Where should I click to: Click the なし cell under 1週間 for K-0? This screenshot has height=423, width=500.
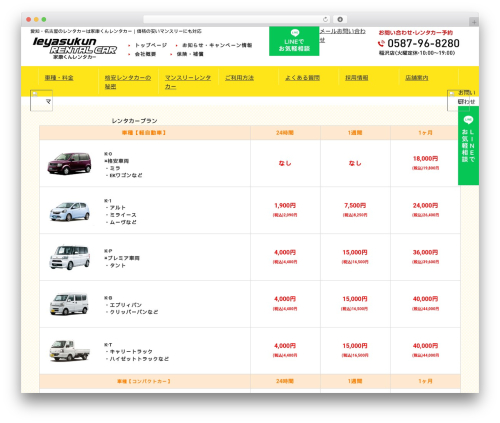pos(355,163)
